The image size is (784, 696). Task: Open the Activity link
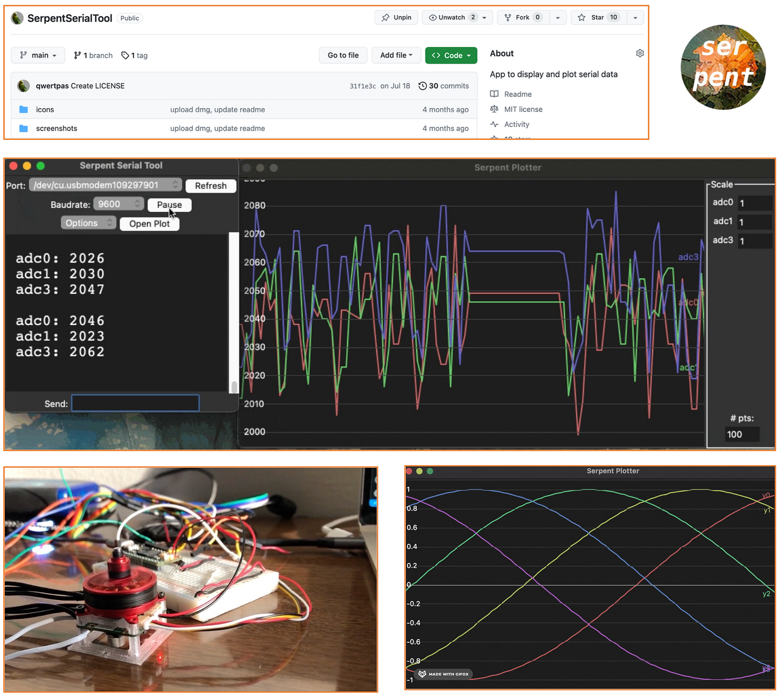(x=517, y=124)
